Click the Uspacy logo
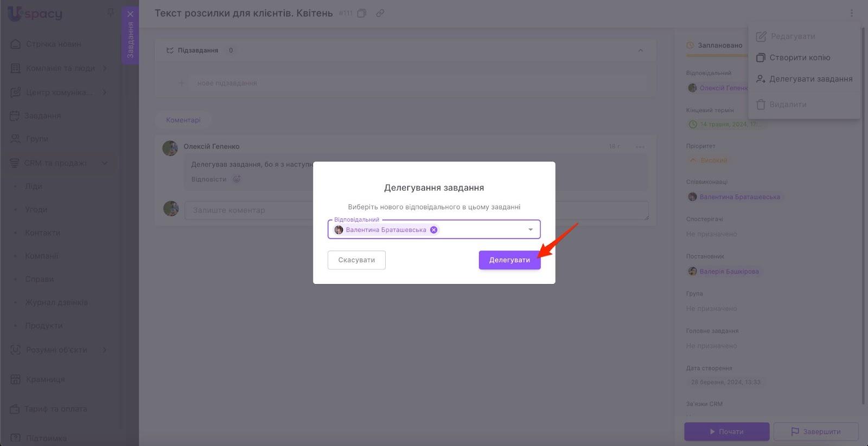The image size is (868, 446). [x=35, y=14]
